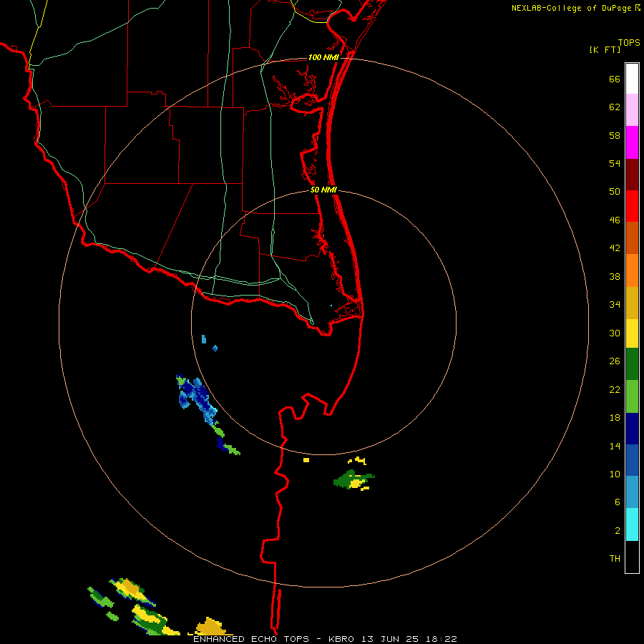The height and width of the screenshot is (644, 644).
Task: Click the cyan swatch near scale bottom
Action: (632, 525)
